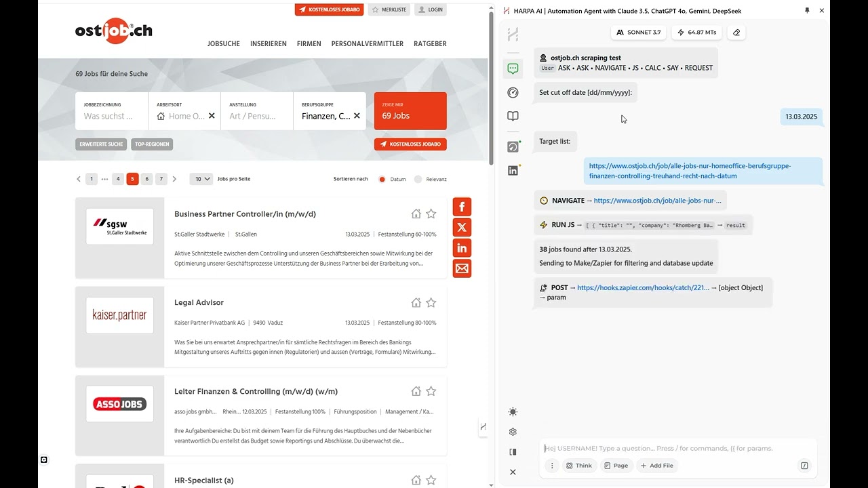Image resolution: width=868 pixels, height=488 pixels.
Task: Open PERSONALVERMITTLER menu
Action: [368, 43]
